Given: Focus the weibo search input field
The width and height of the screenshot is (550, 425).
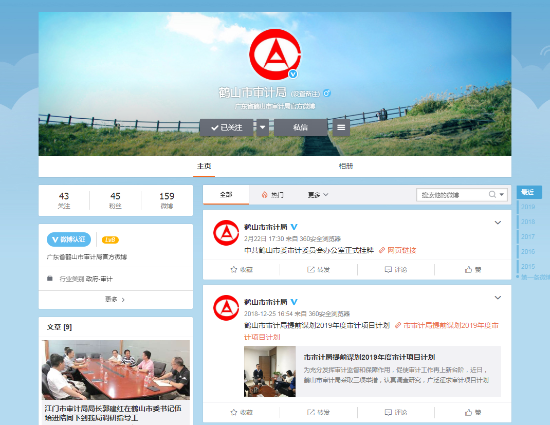Looking at the screenshot, I should [x=452, y=195].
